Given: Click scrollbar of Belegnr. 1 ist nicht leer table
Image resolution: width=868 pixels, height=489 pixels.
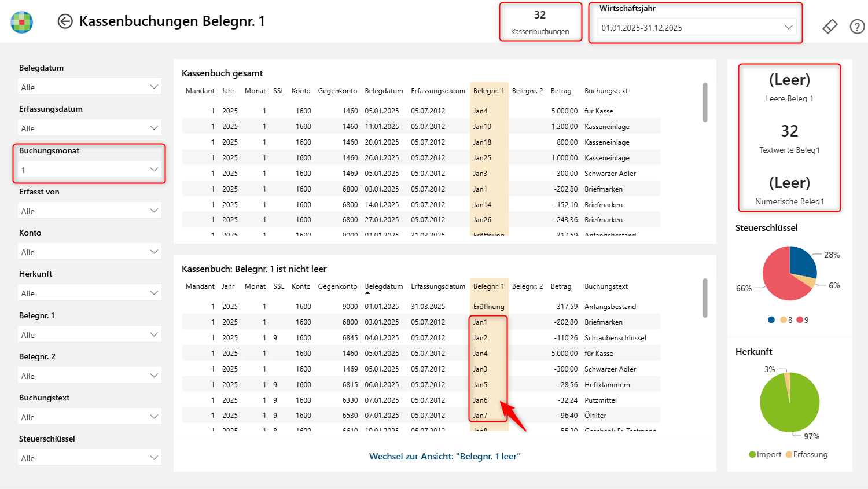Looking at the screenshot, I should pyautogui.click(x=705, y=298).
